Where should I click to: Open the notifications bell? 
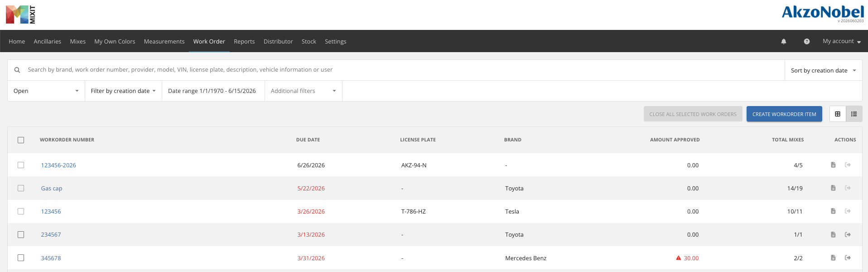pos(784,41)
